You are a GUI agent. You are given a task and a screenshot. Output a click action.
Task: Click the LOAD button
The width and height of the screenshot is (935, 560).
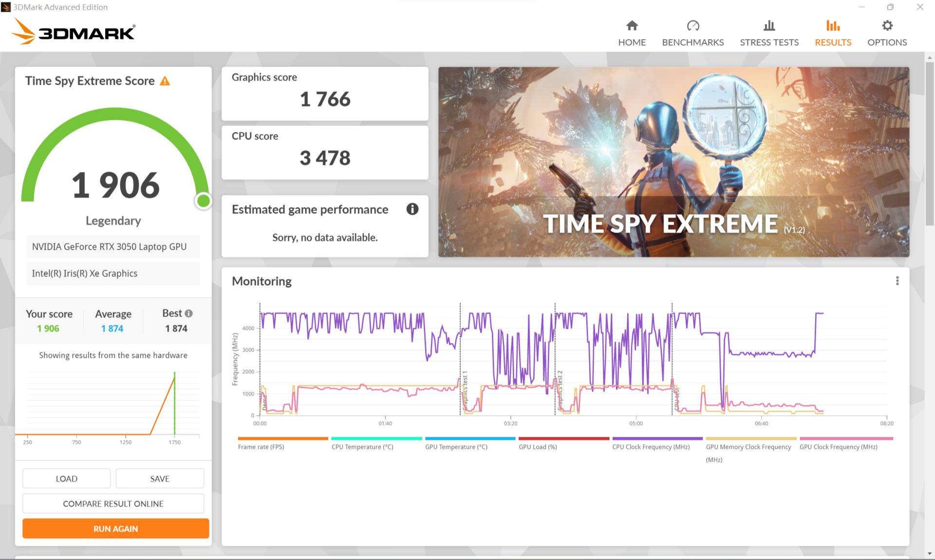click(67, 479)
